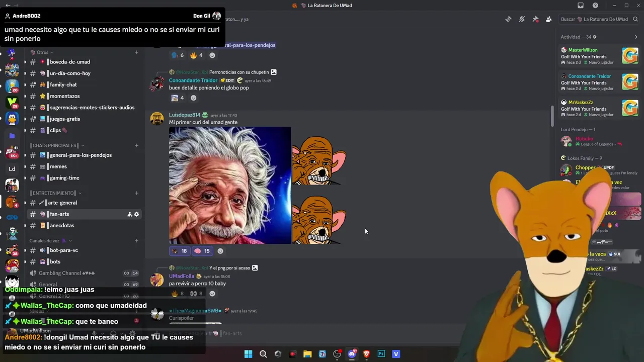Join the Gambling Channel voice channel
This screenshot has width=644, height=362.
coord(84,273)
